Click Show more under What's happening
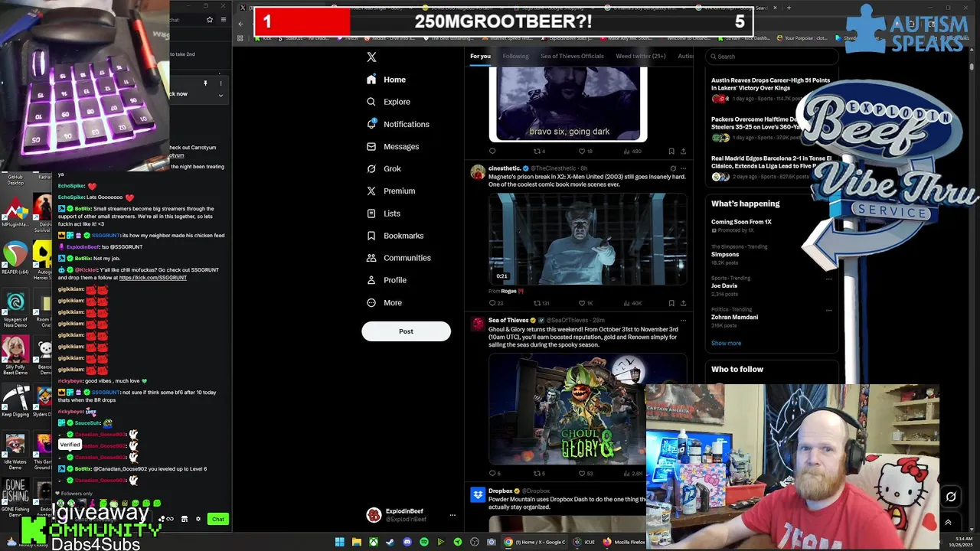The width and height of the screenshot is (980, 551). pos(726,343)
